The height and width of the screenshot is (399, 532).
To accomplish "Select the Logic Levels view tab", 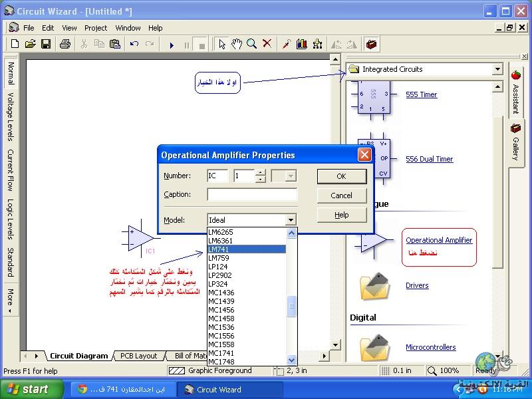I will (x=11, y=219).
